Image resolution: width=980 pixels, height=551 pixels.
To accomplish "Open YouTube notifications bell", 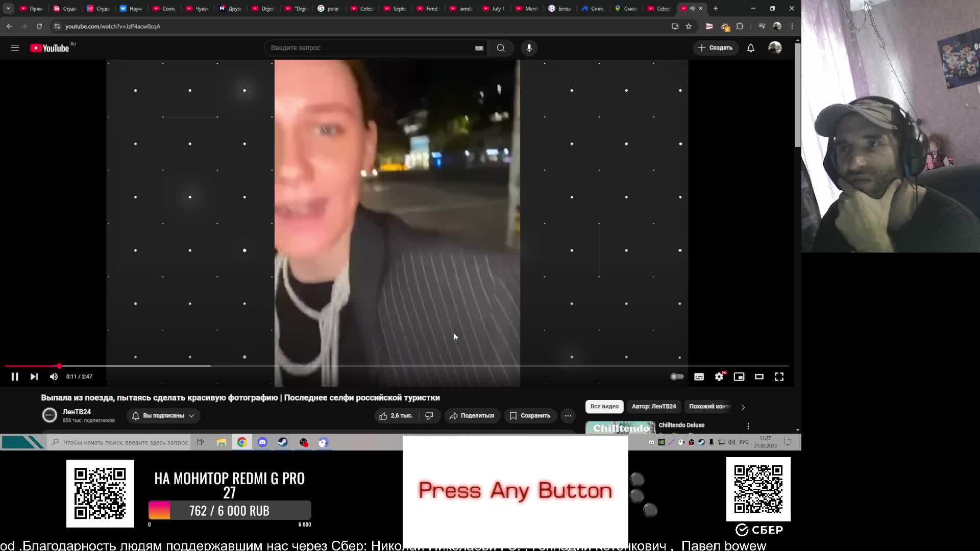I will point(751,47).
